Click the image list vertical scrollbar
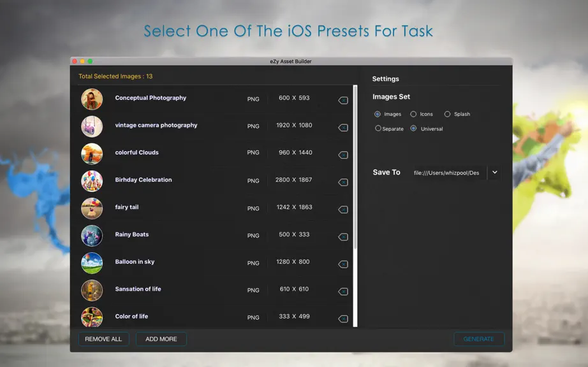This screenshot has height=367, width=588. point(355,205)
